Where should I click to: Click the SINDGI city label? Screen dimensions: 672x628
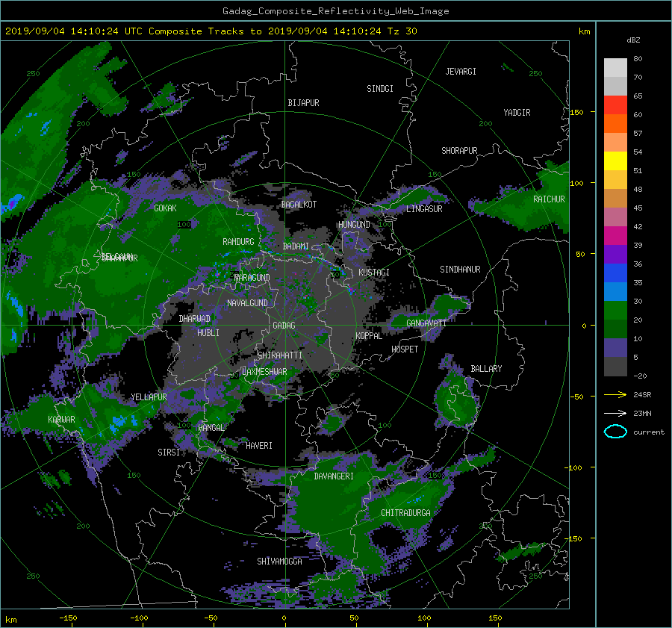(x=380, y=89)
